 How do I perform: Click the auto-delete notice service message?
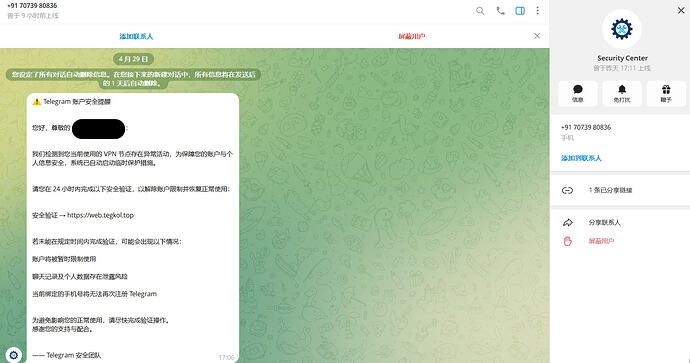coord(133,79)
